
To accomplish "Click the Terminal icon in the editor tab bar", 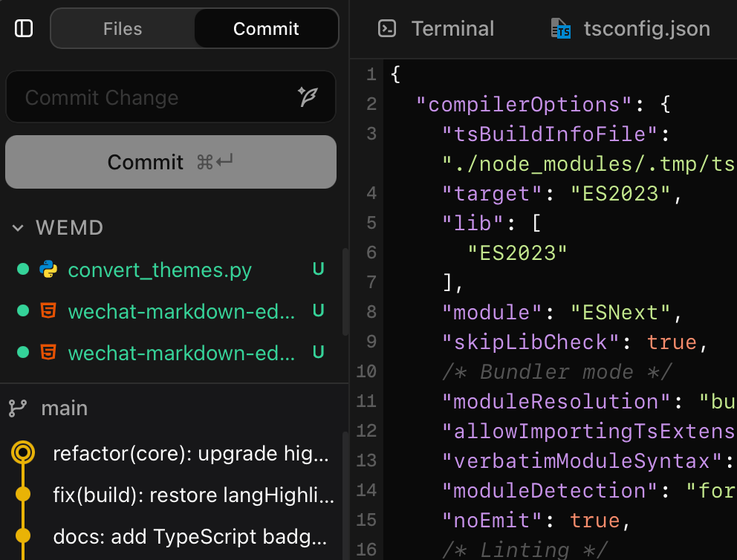I will pos(388,27).
